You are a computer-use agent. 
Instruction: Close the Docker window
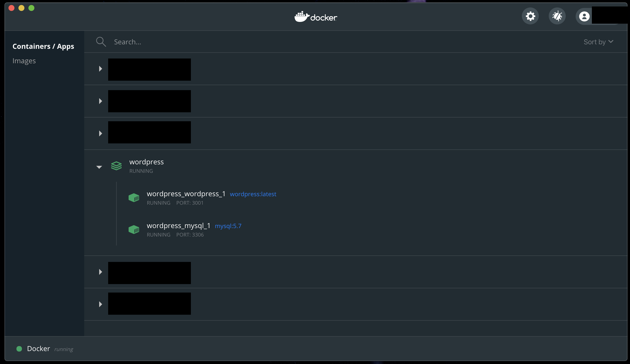pyautogui.click(x=11, y=8)
